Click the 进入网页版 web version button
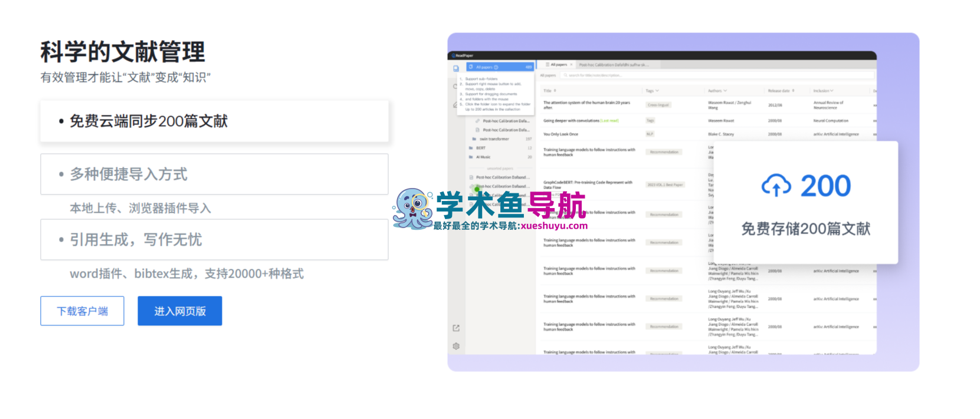The image size is (980, 419). tap(180, 311)
